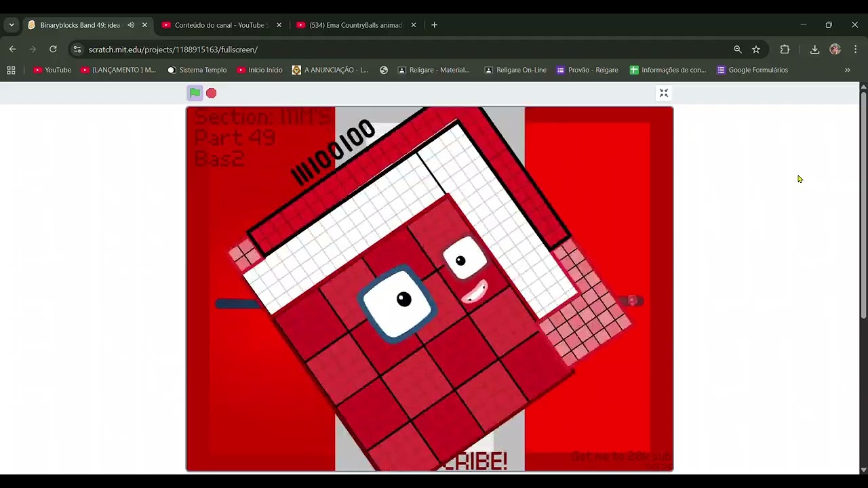
Task: Reload the current page
Action: coord(53,49)
